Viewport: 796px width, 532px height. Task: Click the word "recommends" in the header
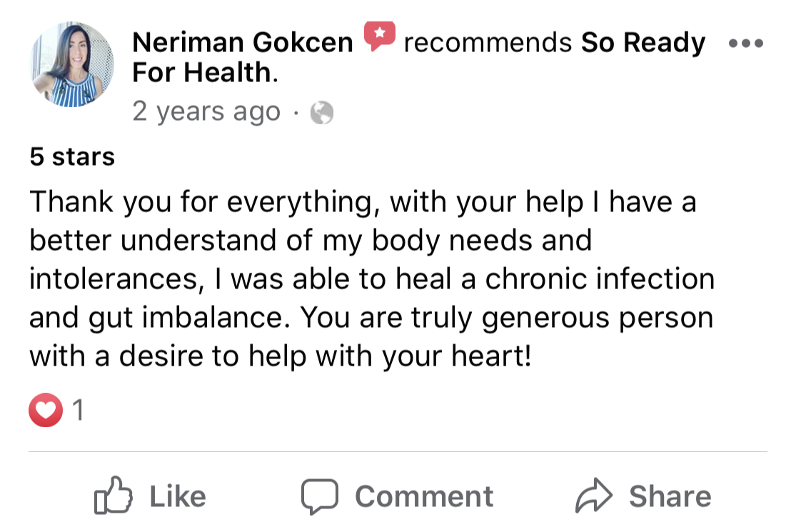click(x=488, y=44)
